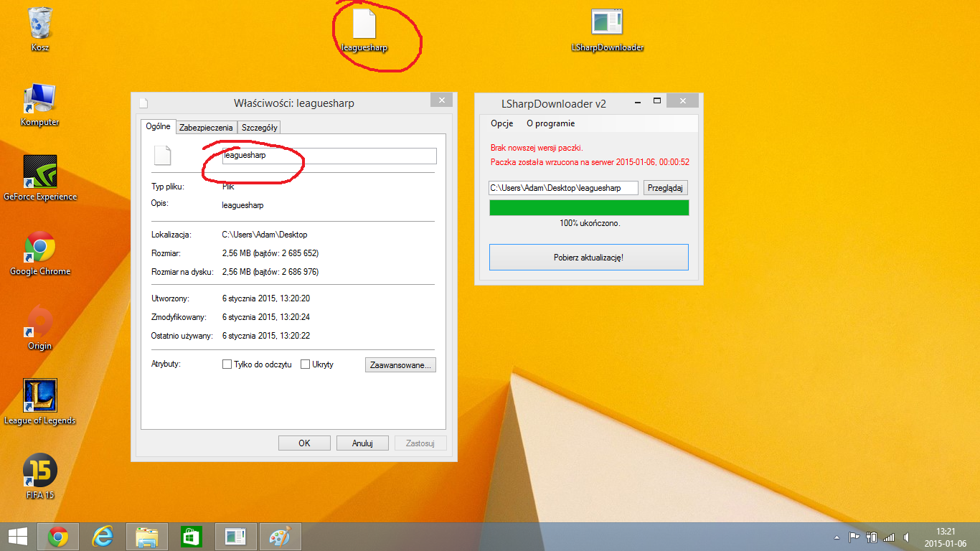The height and width of the screenshot is (551, 980).
Task: Switch to the Zabezpieczenia tab
Action: click(206, 127)
